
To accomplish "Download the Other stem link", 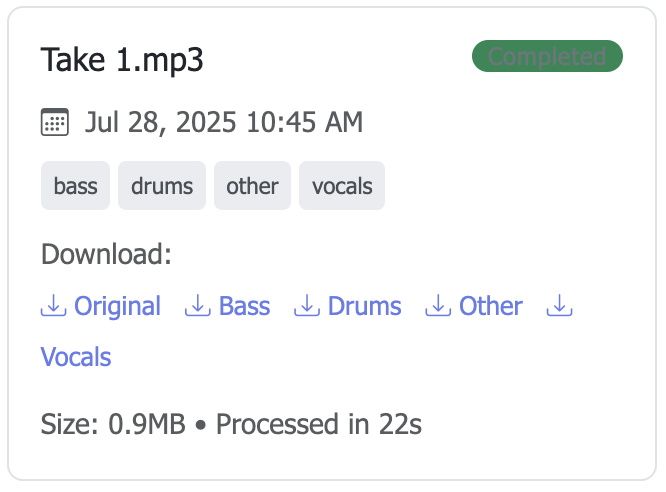I will coord(490,306).
